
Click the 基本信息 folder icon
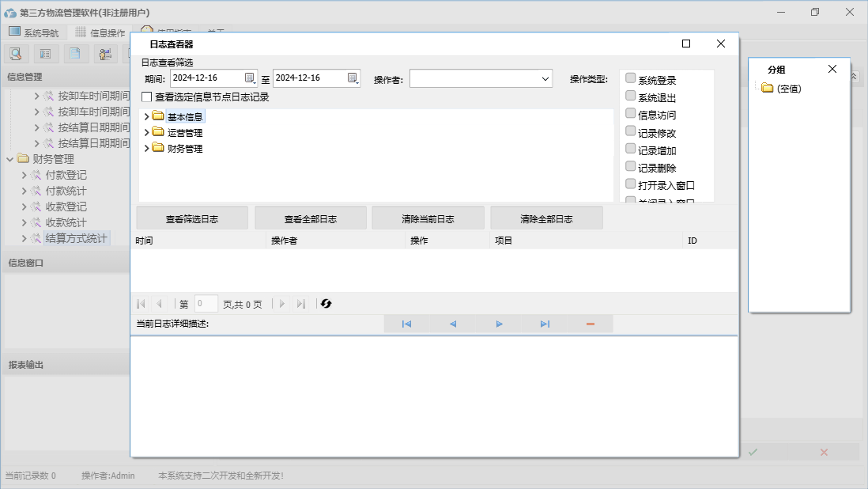[x=158, y=116]
